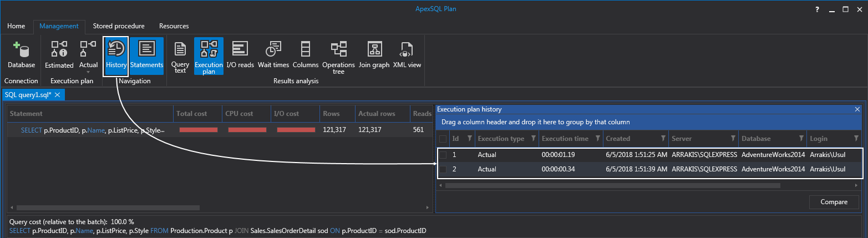Screen dimensions: 868x238
Task: Sort by the CPU cost column header
Action: [x=246, y=114]
